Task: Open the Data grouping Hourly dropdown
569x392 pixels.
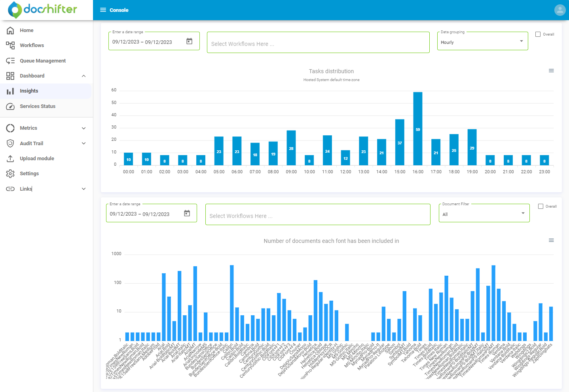Action: click(x=482, y=42)
